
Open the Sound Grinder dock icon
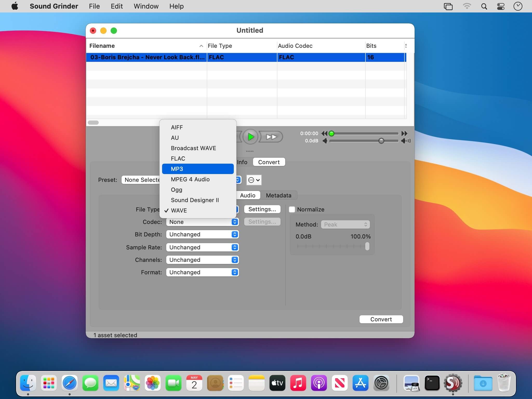pyautogui.click(x=453, y=383)
